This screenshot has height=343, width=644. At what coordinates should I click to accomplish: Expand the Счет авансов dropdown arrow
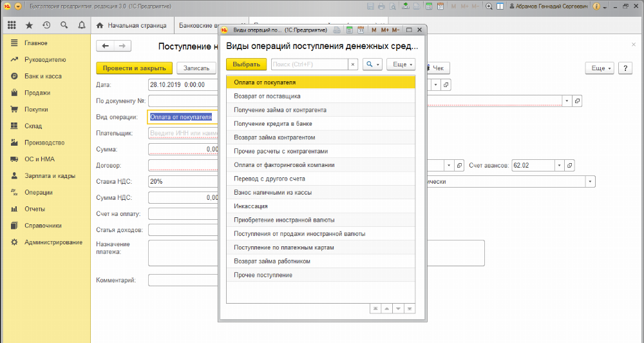coord(559,165)
